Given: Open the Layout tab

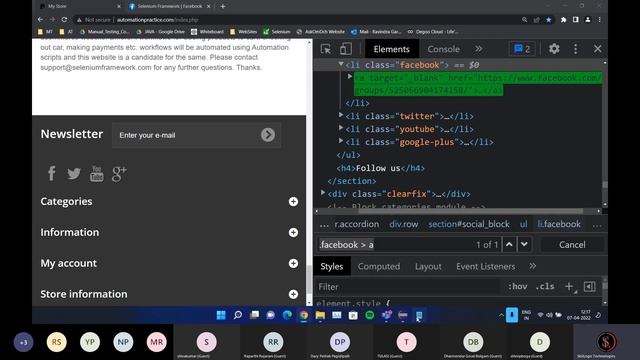Looking at the screenshot, I should tap(428, 267).
